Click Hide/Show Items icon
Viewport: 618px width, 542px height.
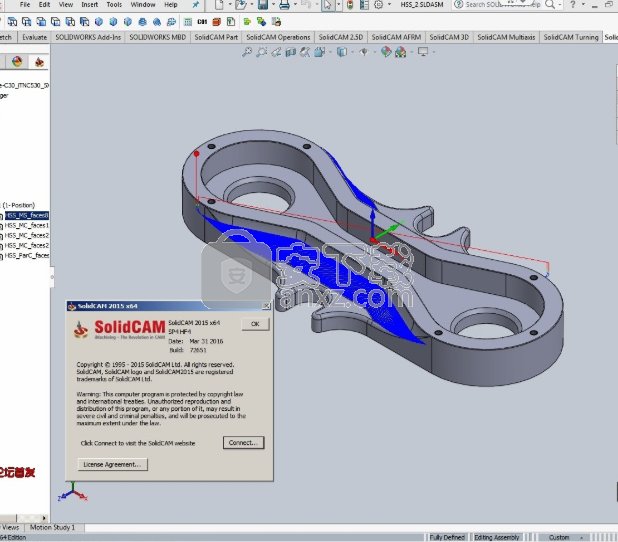(364, 52)
